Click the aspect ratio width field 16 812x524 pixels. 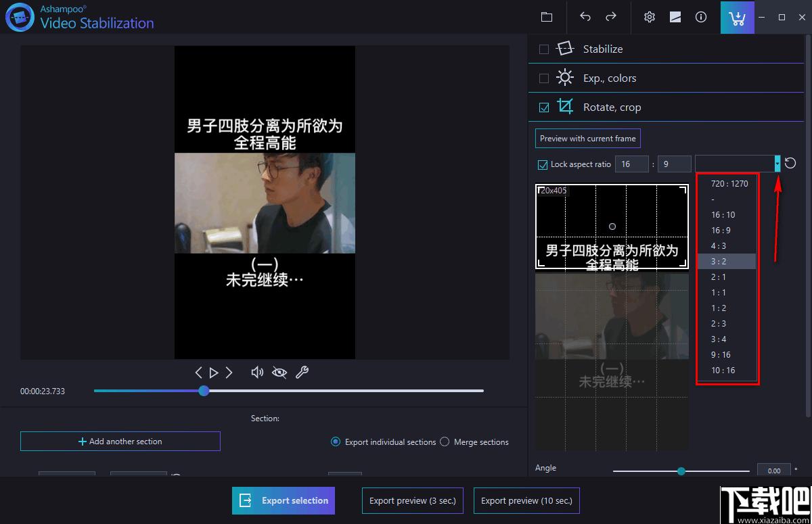tap(632, 164)
